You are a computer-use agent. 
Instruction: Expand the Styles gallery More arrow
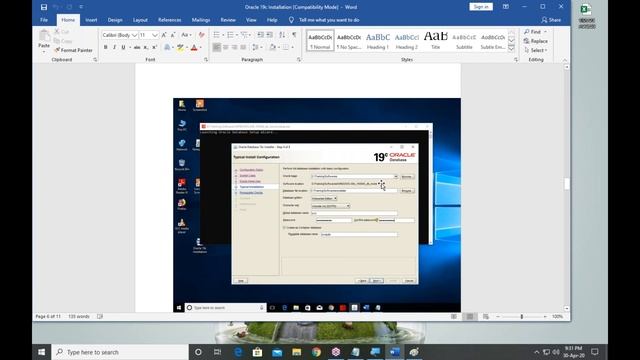511,49
